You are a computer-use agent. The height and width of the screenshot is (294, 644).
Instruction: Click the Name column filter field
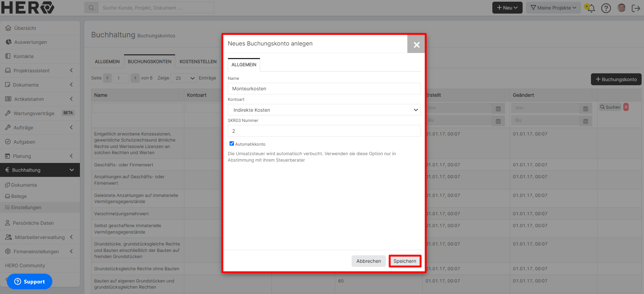click(x=138, y=108)
